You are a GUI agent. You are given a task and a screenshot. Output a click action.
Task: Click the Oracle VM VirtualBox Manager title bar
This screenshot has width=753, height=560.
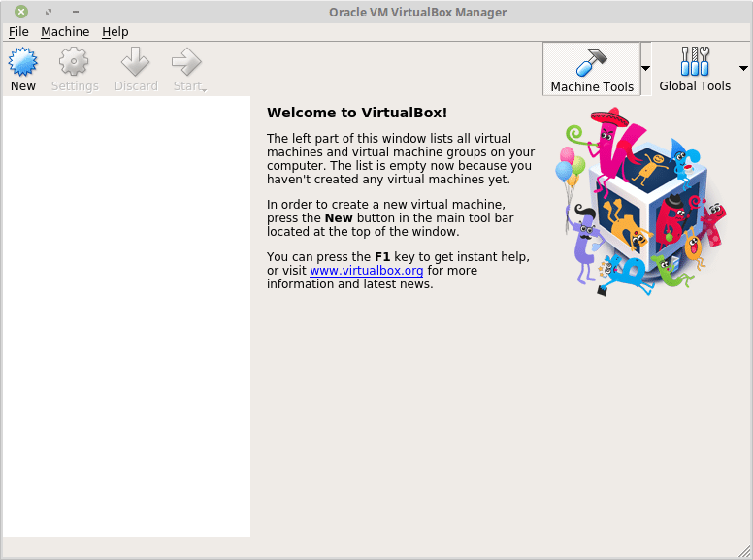tap(417, 13)
